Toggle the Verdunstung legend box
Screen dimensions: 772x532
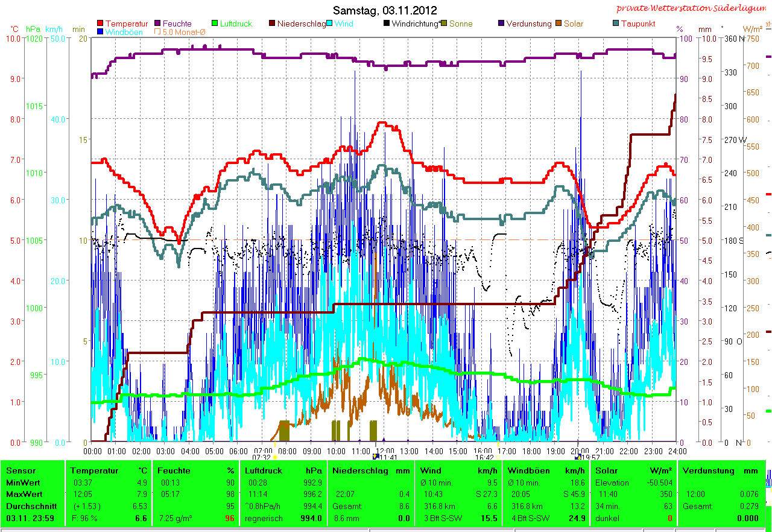coord(501,24)
